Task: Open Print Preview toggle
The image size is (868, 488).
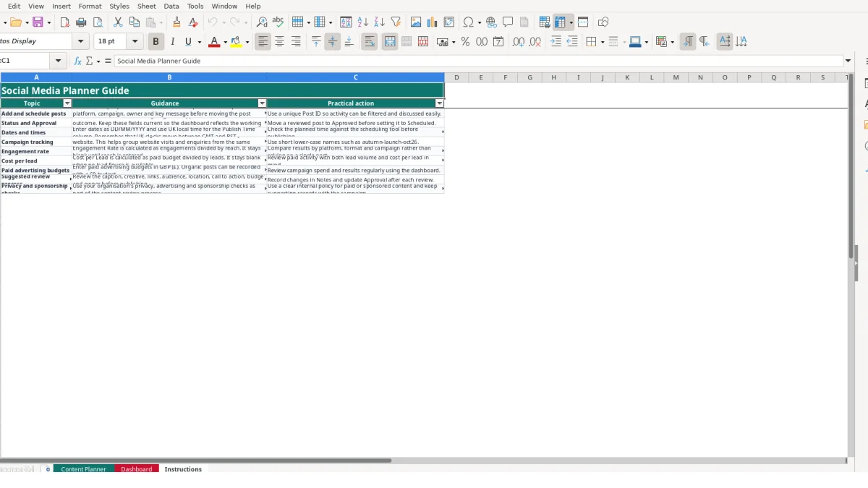Action: point(98,22)
